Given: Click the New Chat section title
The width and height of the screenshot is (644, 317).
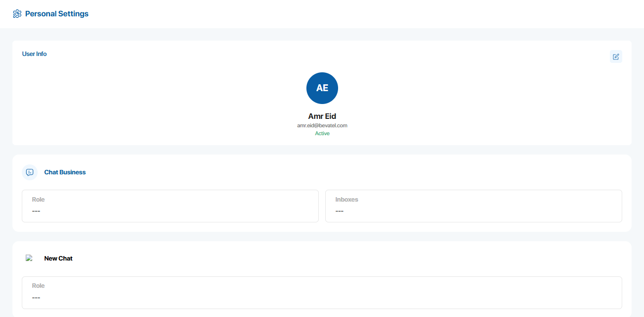Looking at the screenshot, I should click(x=58, y=259).
